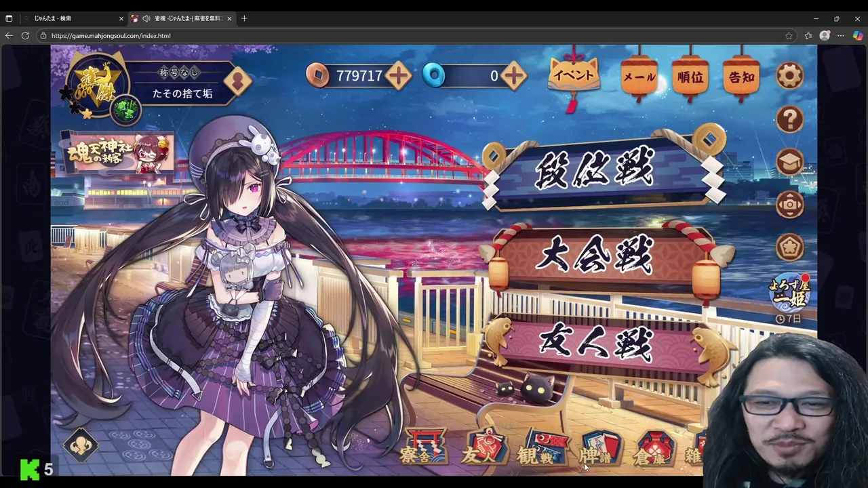The image size is (868, 488).
Task: Open the favorites list icon
Action: point(808,35)
